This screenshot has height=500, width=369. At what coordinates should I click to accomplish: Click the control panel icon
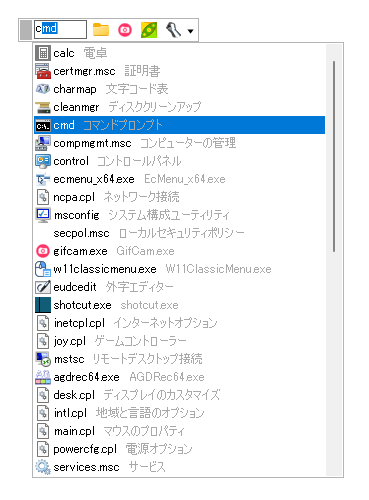(43, 161)
